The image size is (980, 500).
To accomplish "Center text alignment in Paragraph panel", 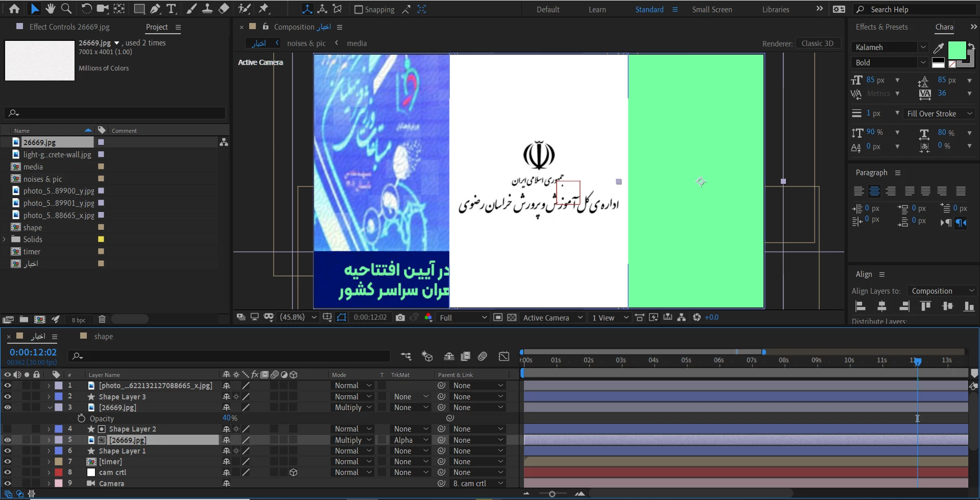I will click(x=874, y=191).
